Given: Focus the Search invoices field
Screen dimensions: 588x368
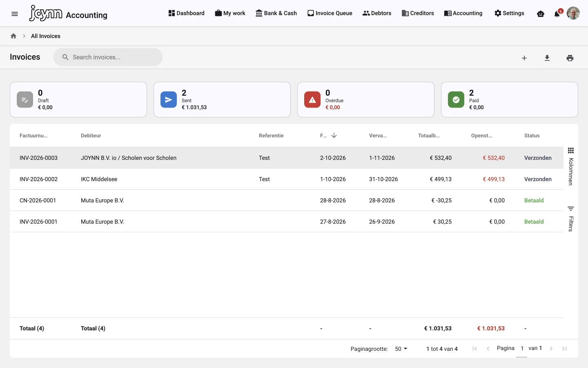Looking at the screenshot, I should coord(108,57).
